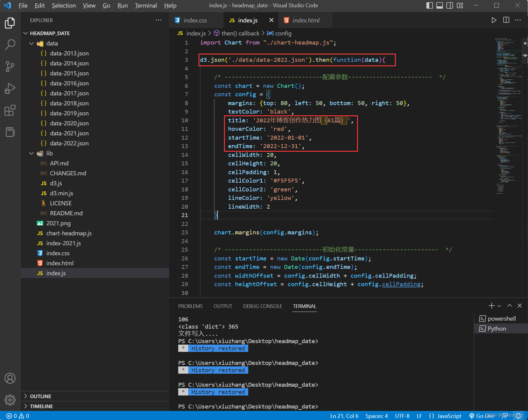Maximize the panel with the up chevron

[x=510, y=306]
